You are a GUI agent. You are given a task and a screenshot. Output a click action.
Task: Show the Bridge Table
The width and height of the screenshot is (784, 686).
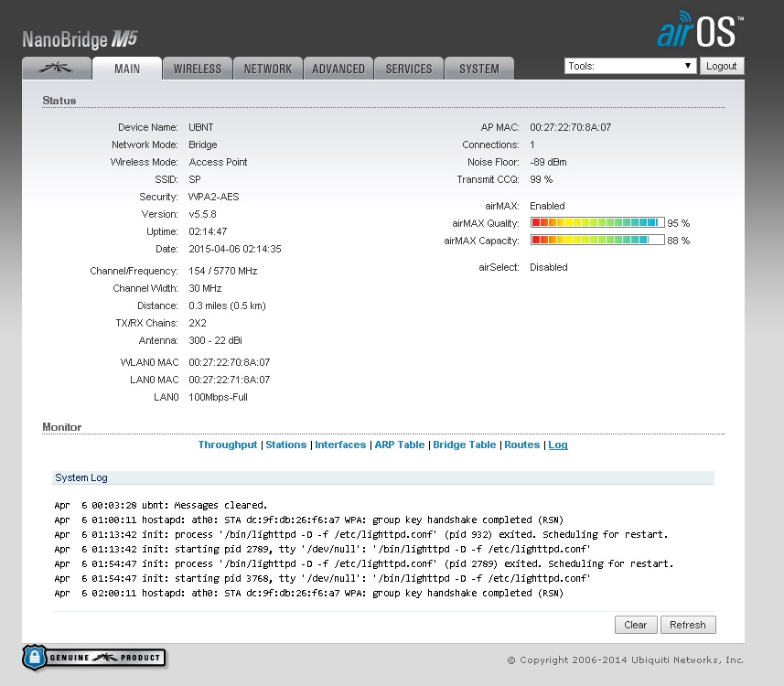coord(465,445)
